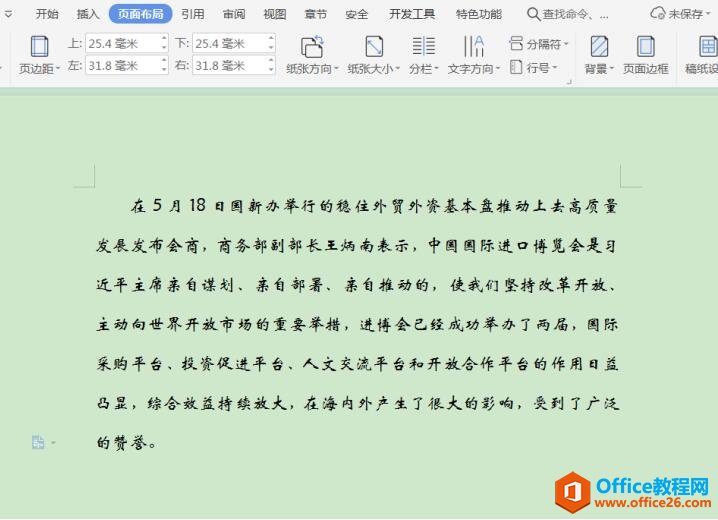The width and height of the screenshot is (718, 520).
Task: Switch to the 引用 tab
Action: click(x=193, y=14)
